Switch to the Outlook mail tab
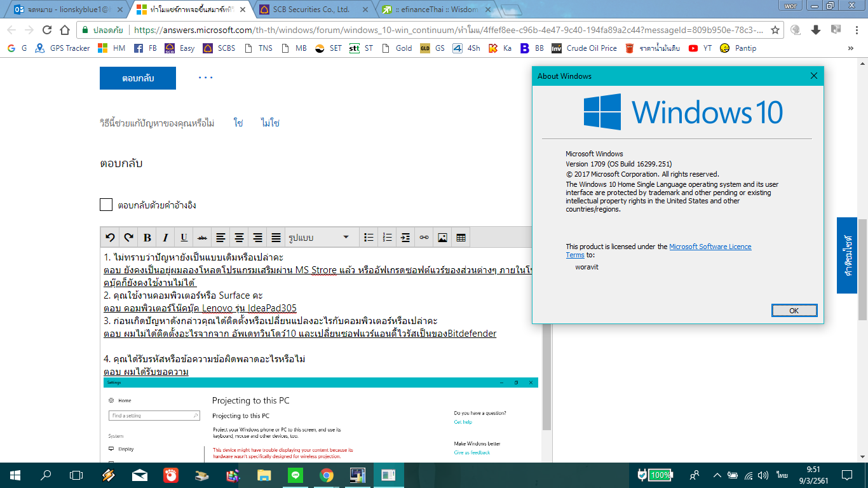The image size is (868, 488). pyautogui.click(x=69, y=10)
